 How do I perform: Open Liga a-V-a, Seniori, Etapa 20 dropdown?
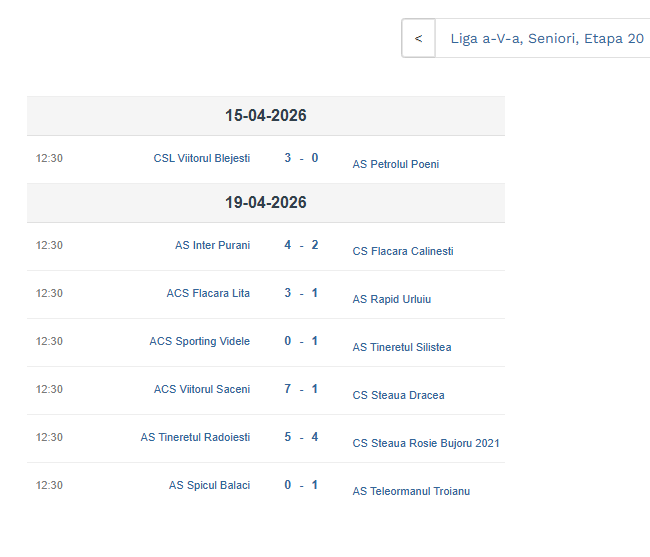(x=546, y=39)
